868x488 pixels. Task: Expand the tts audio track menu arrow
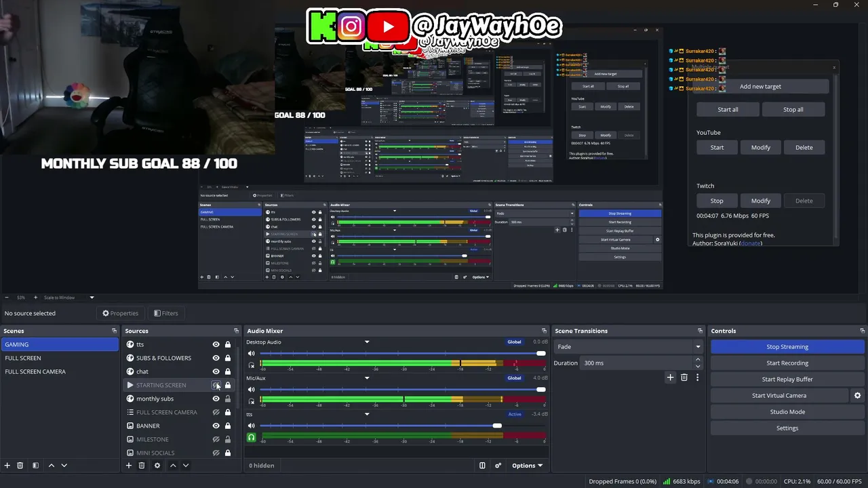coord(367,414)
